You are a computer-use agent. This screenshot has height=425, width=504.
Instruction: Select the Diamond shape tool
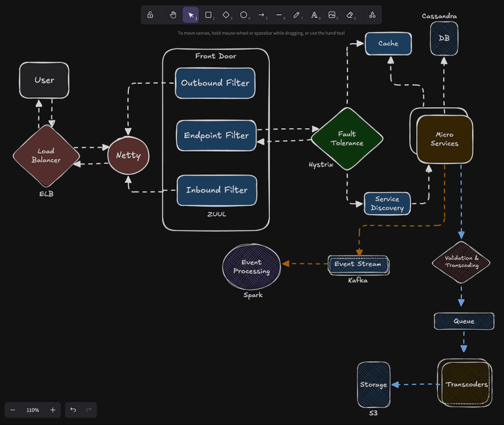pyautogui.click(x=226, y=15)
